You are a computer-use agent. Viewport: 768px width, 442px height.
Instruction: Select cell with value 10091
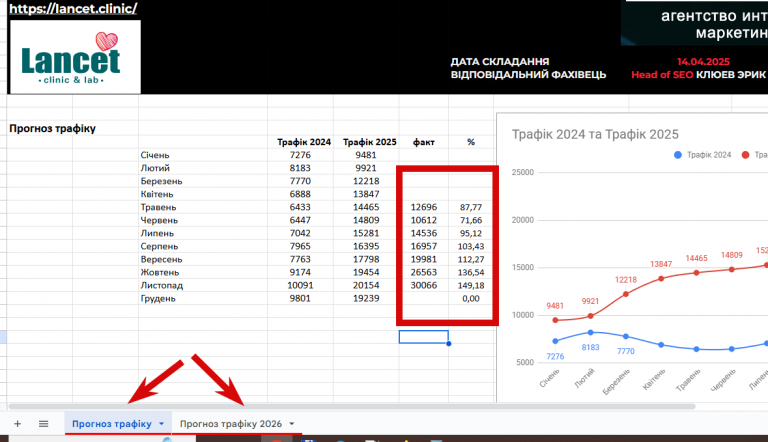(300, 285)
